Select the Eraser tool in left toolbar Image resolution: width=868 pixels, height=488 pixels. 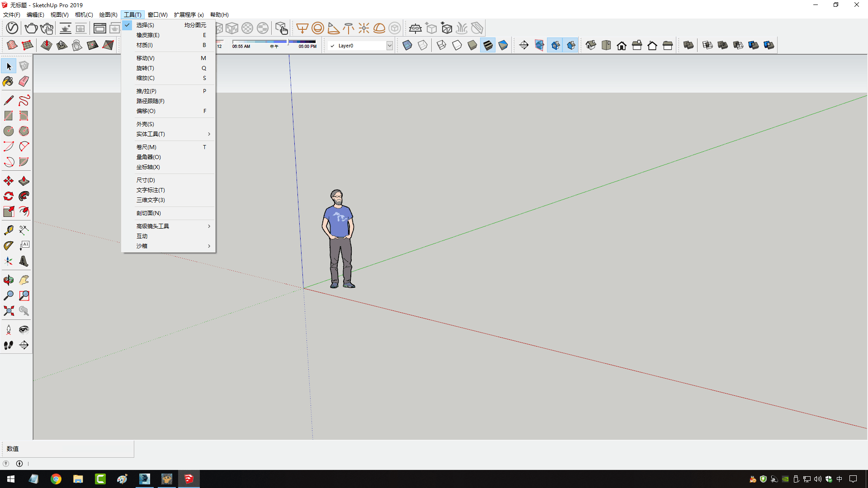click(x=24, y=81)
